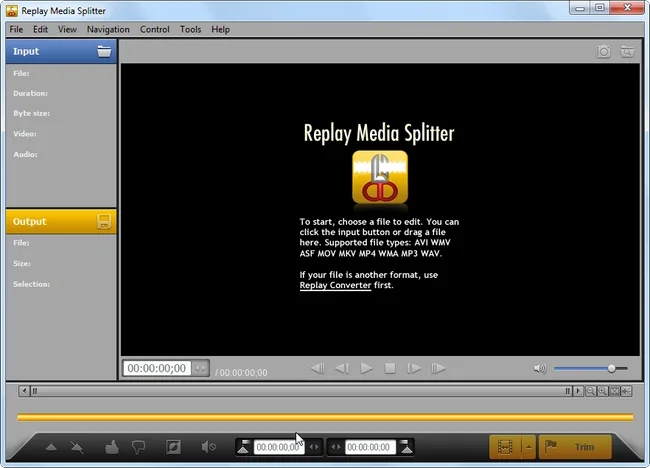Take a snapshot with the camera icon

click(x=603, y=51)
